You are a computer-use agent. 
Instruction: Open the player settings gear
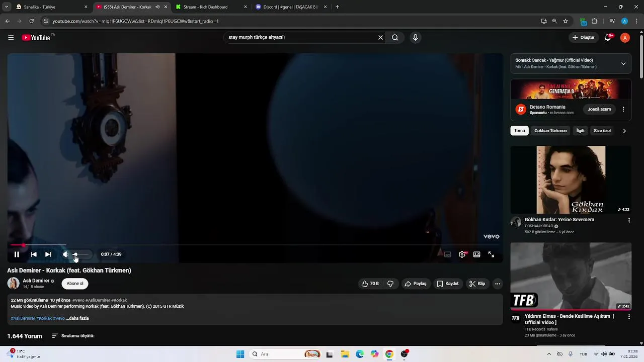(462, 254)
